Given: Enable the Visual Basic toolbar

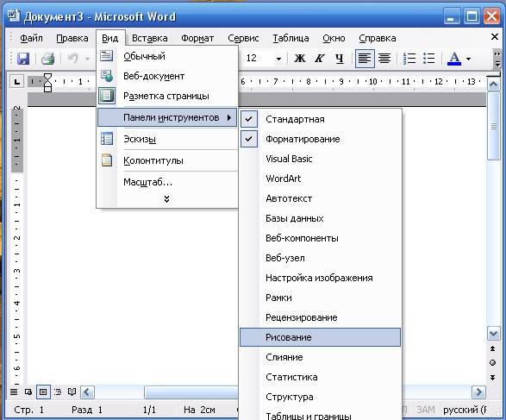Looking at the screenshot, I should point(320,159).
